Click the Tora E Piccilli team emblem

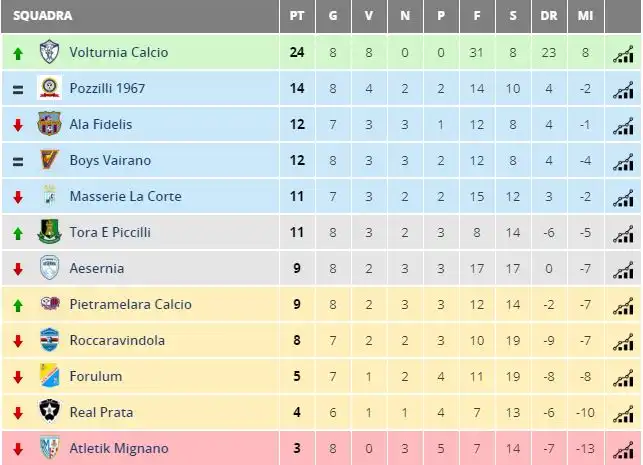click(x=50, y=232)
